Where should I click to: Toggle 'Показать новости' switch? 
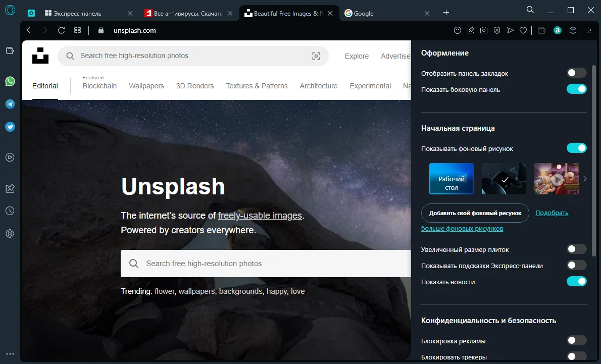576,281
